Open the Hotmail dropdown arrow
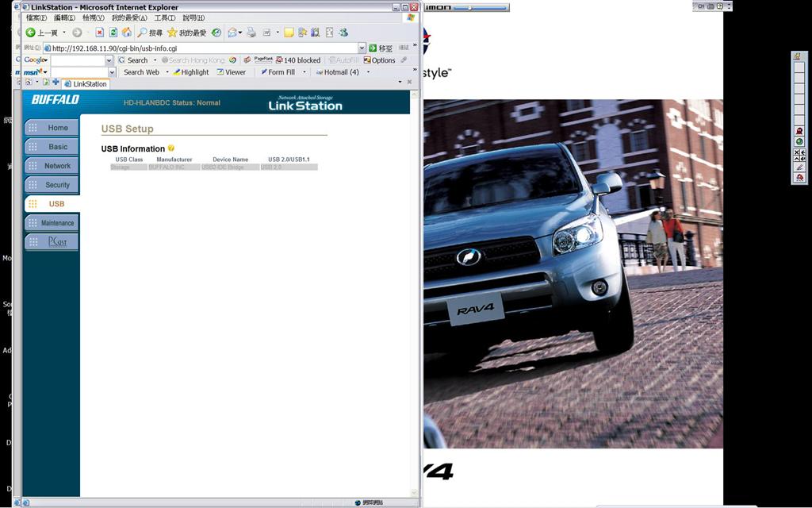Viewport: 812px width, 508px height. [368, 72]
